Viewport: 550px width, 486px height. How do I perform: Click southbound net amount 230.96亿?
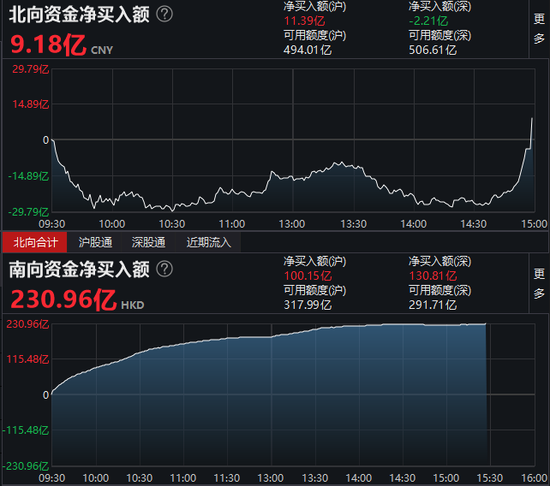coord(63,299)
